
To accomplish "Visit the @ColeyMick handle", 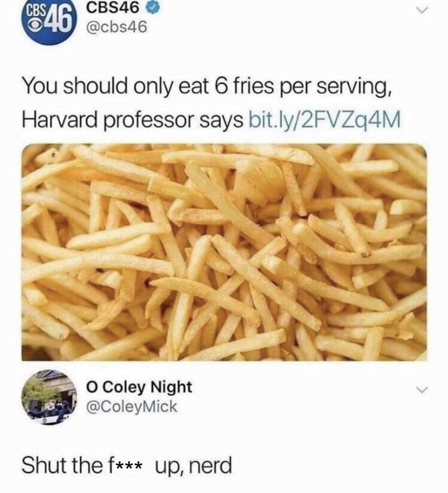I will [x=132, y=406].
